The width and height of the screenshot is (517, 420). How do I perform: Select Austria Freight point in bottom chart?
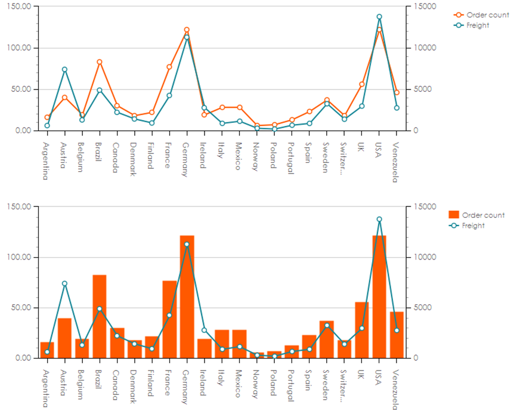click(64, 283)
